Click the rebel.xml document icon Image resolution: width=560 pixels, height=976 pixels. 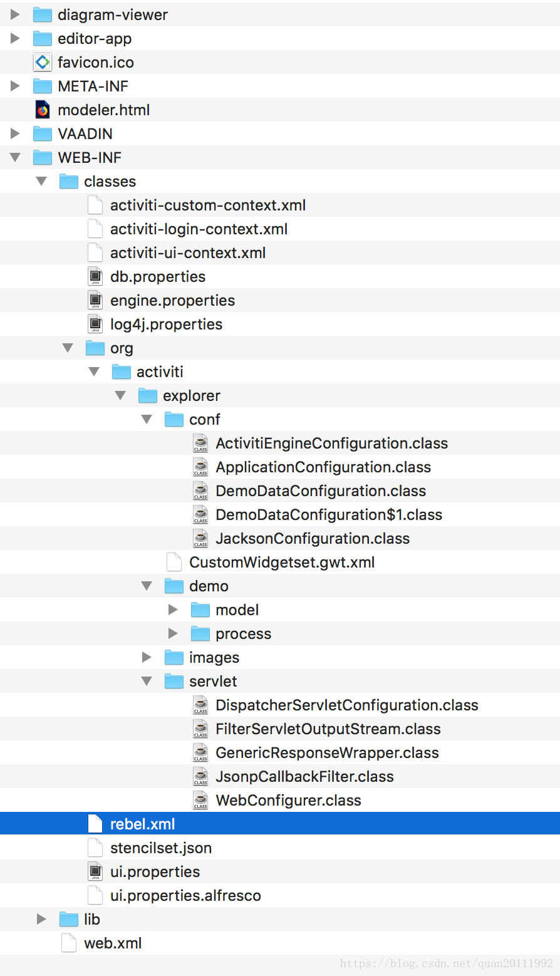(95, 824)
